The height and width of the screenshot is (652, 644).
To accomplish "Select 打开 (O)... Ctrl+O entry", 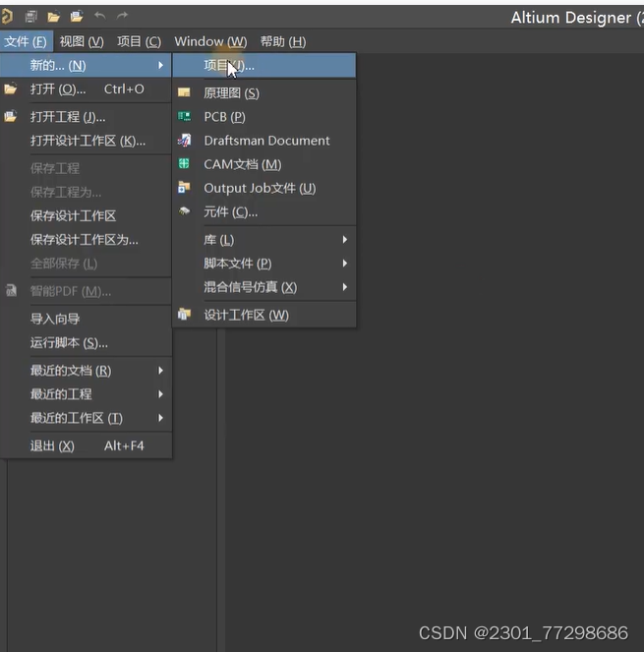I will click(86, 89).
